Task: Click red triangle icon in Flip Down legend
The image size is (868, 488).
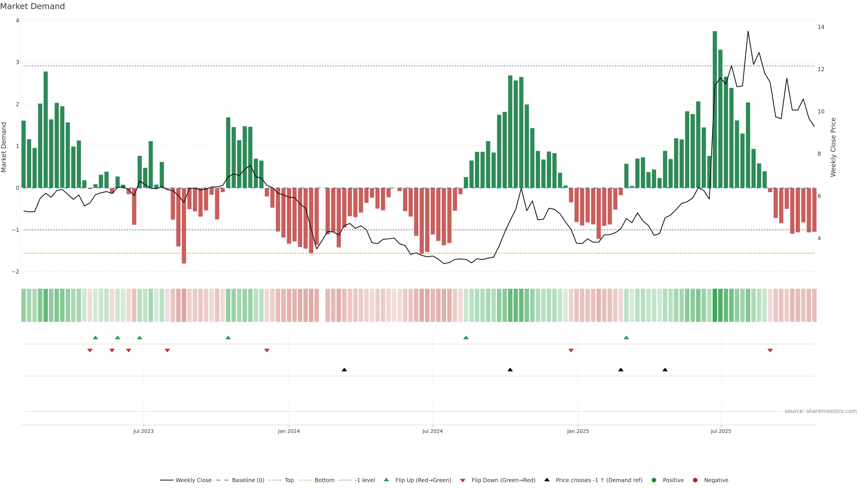Action: click(x=463, y=480)
